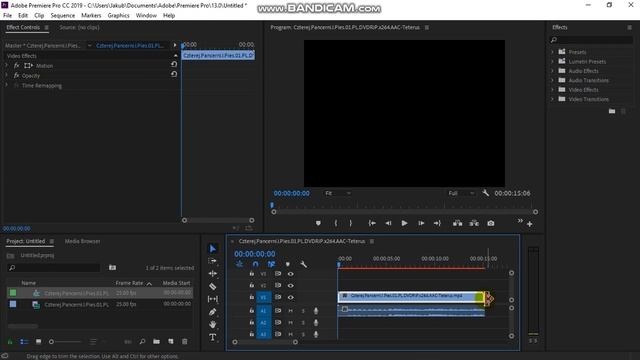Image resolution: width=640 pixels, height=360 pixels.
Task: Toggle V3 track output eye
Action: point(291,274)
